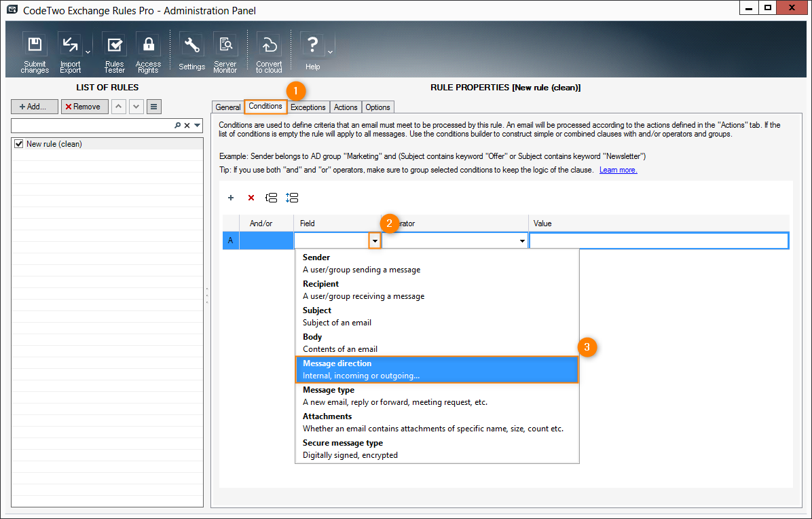Click the rules search input field
The image size is (812, 519).
[x=92, y=126]
